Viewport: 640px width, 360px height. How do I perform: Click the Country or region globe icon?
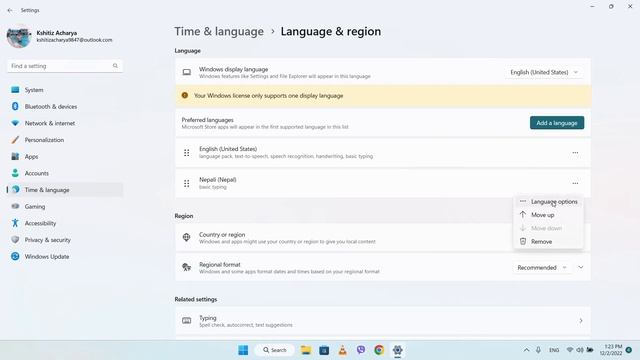pyautogui.click(x=187, y=237)
